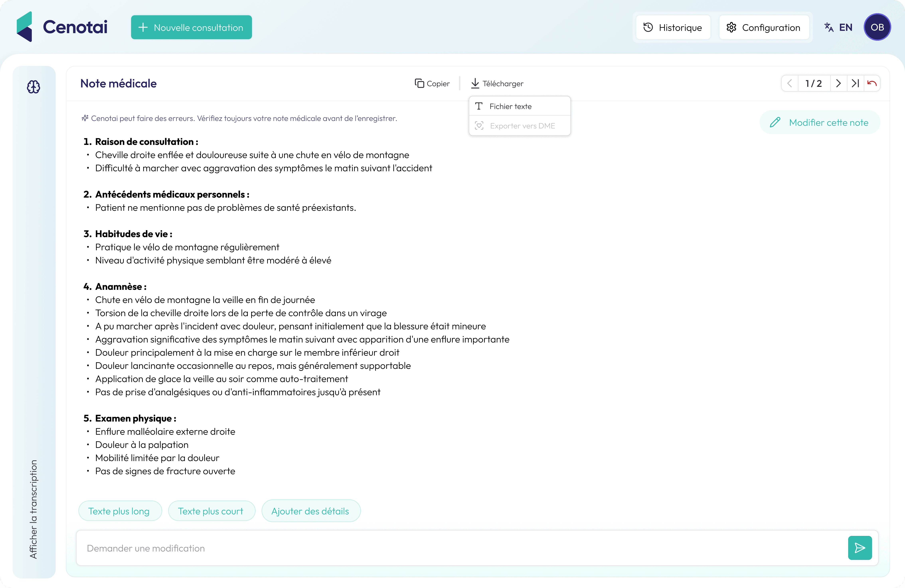905x588 pixels.
Task: Open the Configuration settings
Action: (x=764, y=27)
